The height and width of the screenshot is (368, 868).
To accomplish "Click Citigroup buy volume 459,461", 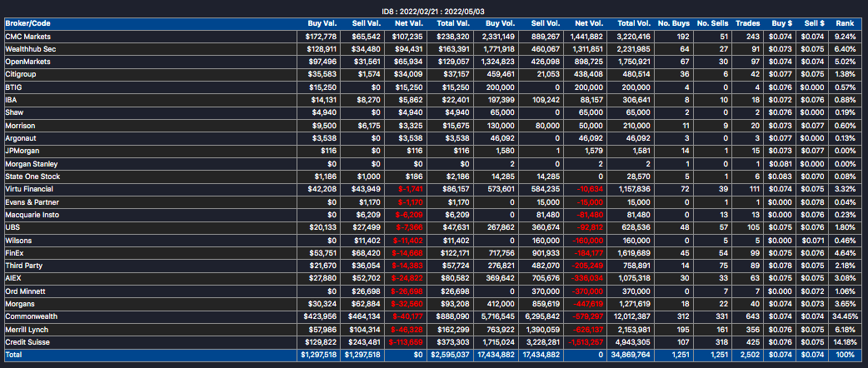I will point(501,75).
